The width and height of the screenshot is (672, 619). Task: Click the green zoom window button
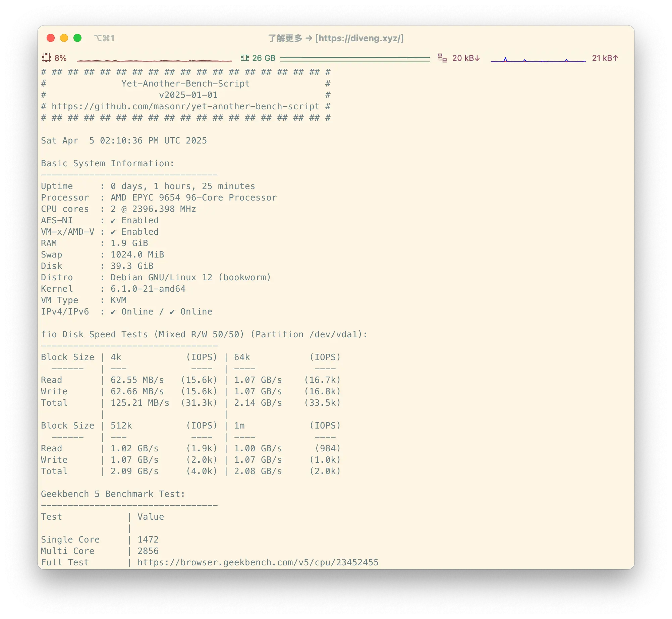(x=77, y=38)
